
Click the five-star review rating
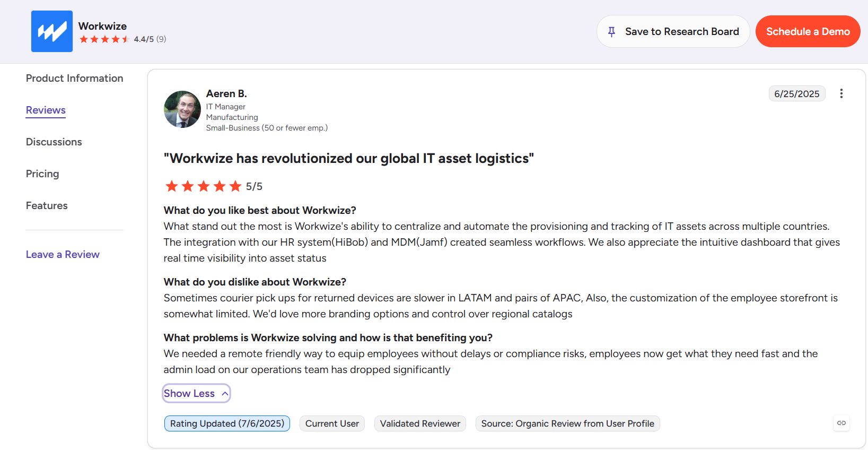click(x=204, y=186)
